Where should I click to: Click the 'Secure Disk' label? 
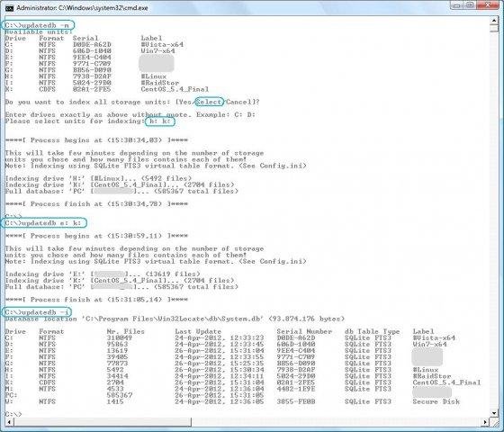pos(436,401)
